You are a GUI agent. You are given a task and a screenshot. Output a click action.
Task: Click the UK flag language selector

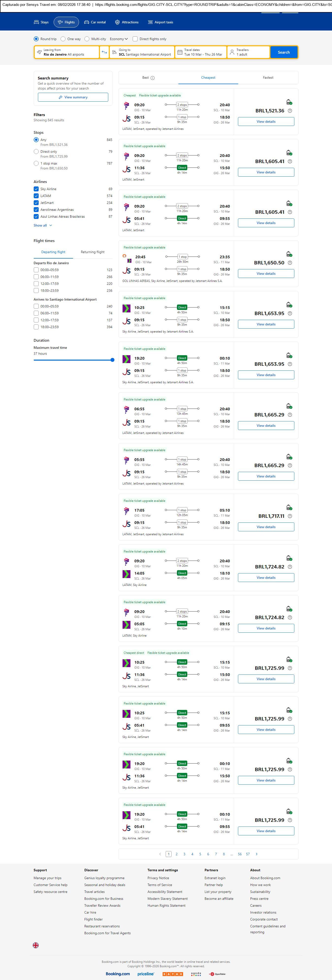[36, 945]
